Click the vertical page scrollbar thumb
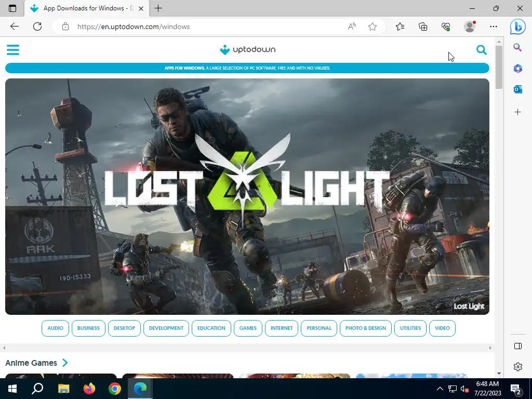Image resolution: width=532 pixels, height=399 pixels. pyautogui.click(x=499, y=67)
